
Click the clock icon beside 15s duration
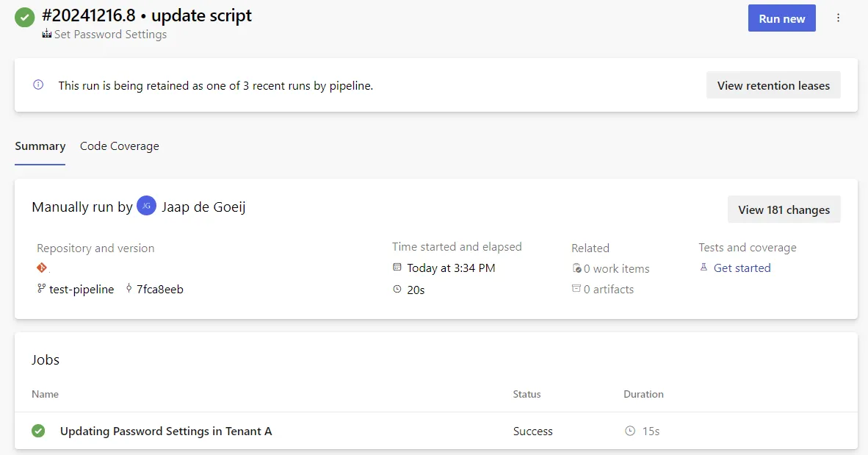point(629,431)
